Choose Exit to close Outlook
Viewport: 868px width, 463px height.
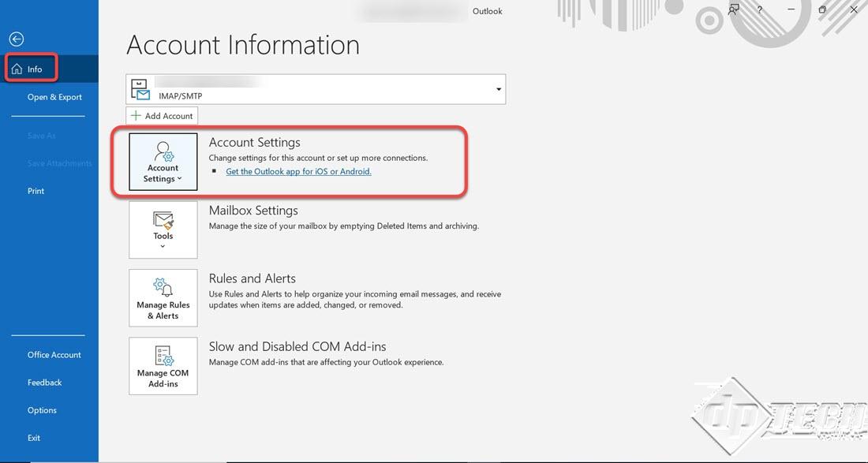tap(34, 438)
